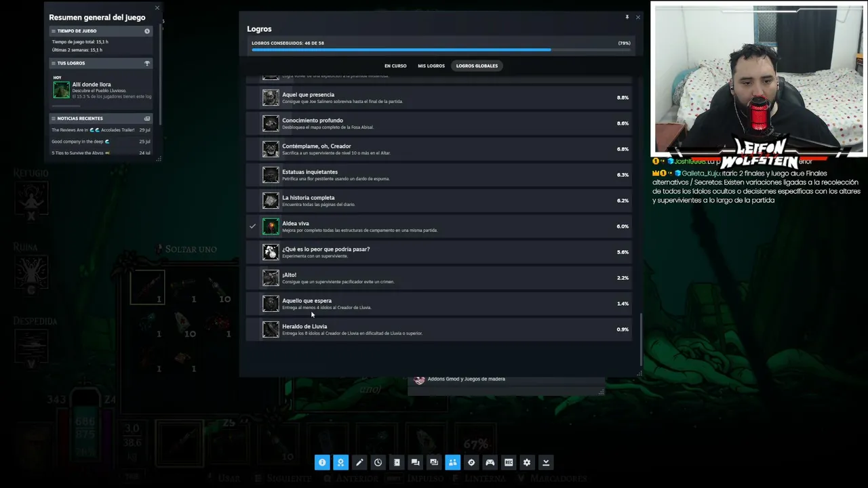Click the 'La historia completa' title text
The height and width of the screenshot is (488, 868).
coord(309,198)
